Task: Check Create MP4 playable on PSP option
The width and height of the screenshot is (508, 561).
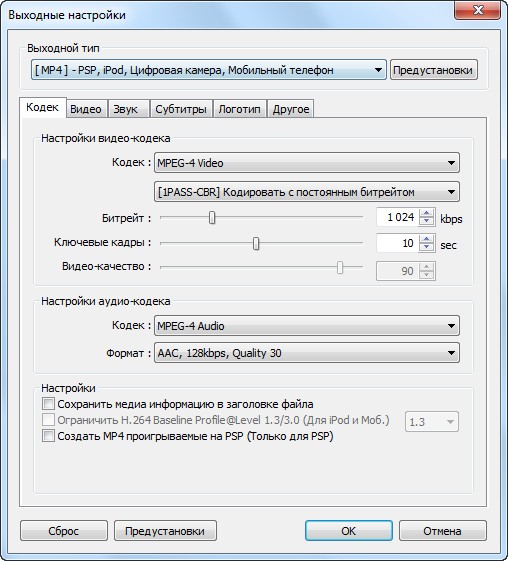Action: (x=48, y=436)
